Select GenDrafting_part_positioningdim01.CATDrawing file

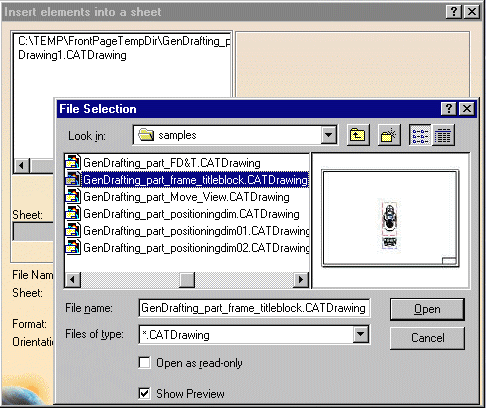click(x=196, y=231)
